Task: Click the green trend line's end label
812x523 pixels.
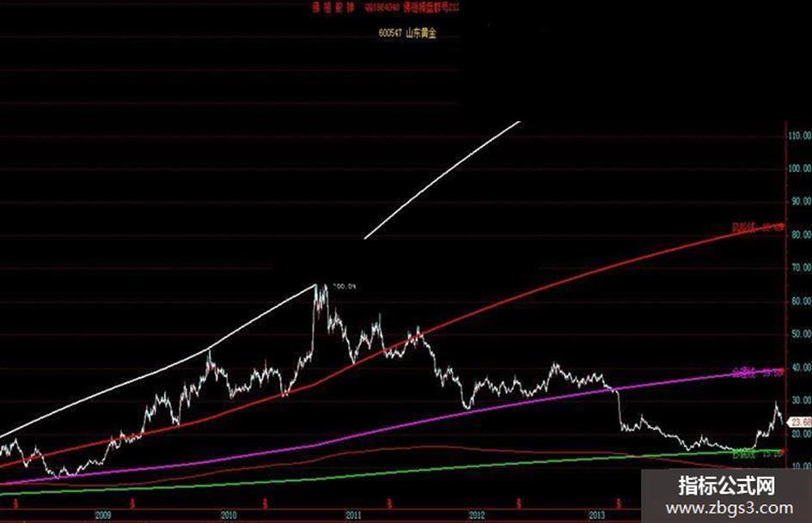Action: coord(758,454)
